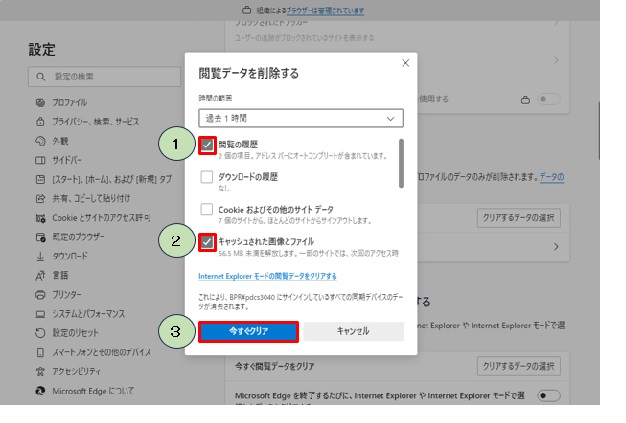
Task: Uncheck the 閲覧の履歴 checkbox
Action: [x=207, y=145]
